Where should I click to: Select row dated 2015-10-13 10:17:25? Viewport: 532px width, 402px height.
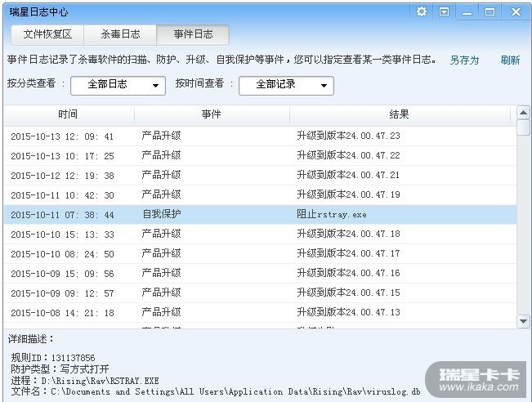(261, 156)
